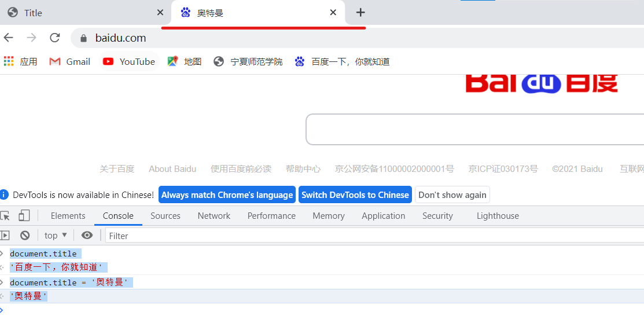Screen dimensions: 644x334
Task: Open the About Baidu footer link
Action: tap(172, 169)
